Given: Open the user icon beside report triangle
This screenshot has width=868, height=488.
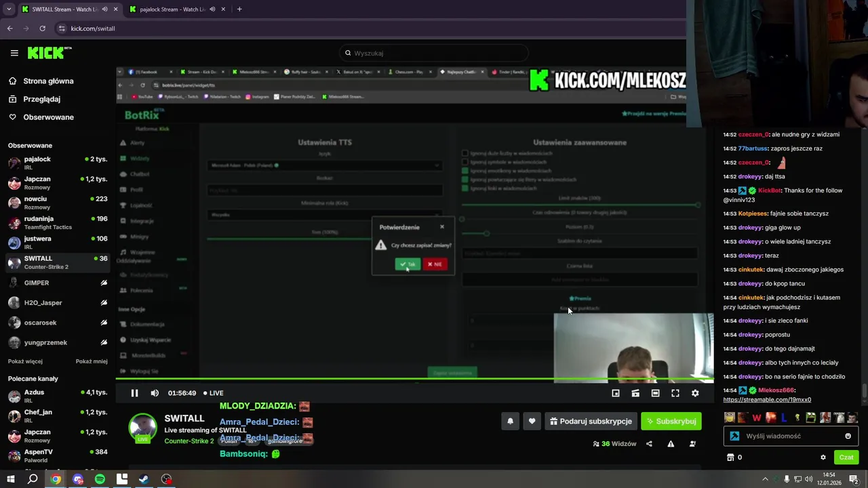Looking at the screenshot, I should (692, 444).
